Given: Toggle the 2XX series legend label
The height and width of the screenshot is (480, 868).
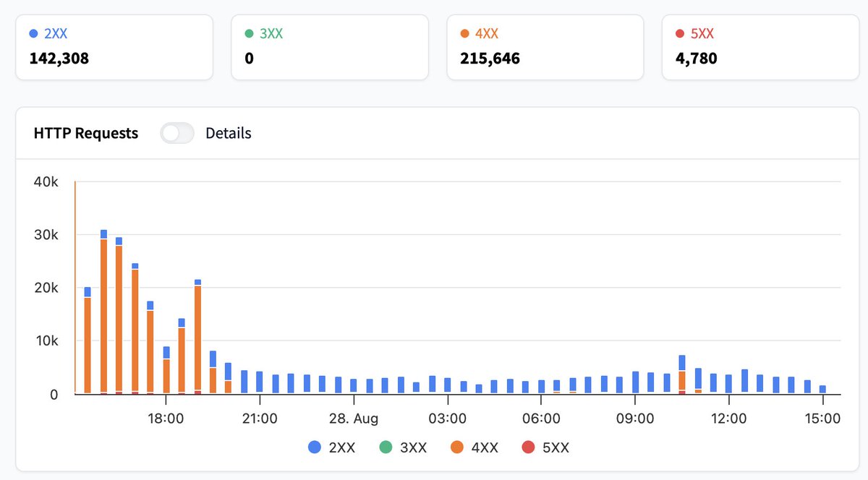Looking at the screenshot, I should coord(342,448).
